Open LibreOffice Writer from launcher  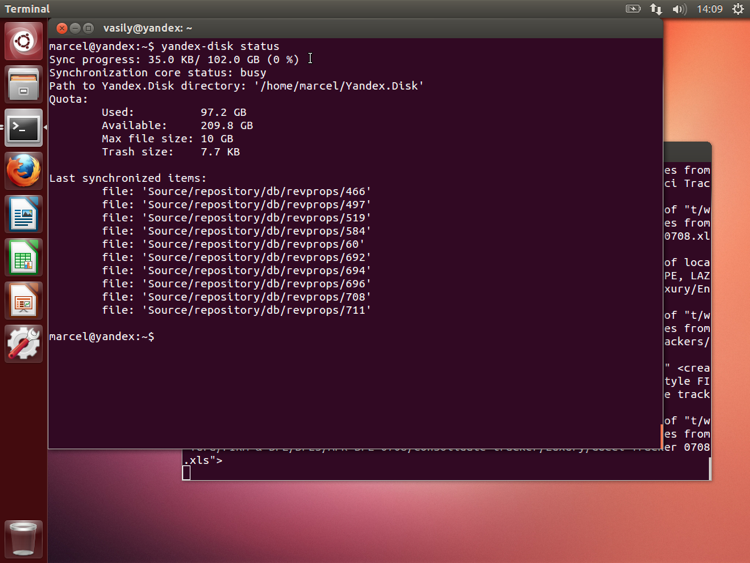pyautogui.click(x=23, y=214)
